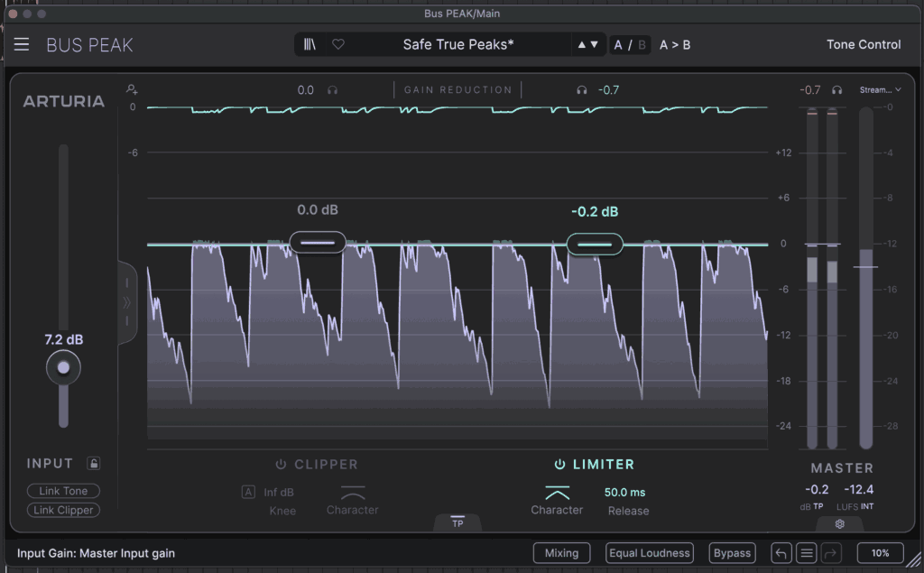Click the Input gain slider knob at 7.2 dB
924x573 pixels.
point(63,366)
